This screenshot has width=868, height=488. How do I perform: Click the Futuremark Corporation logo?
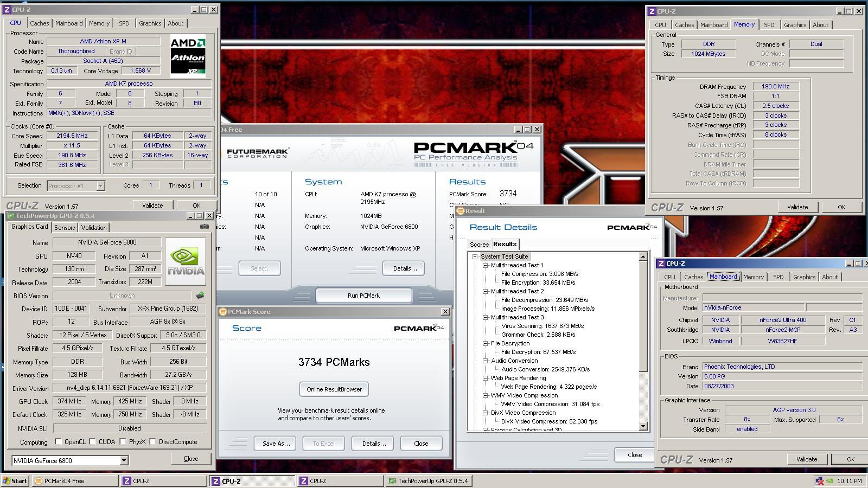(258, 153)
